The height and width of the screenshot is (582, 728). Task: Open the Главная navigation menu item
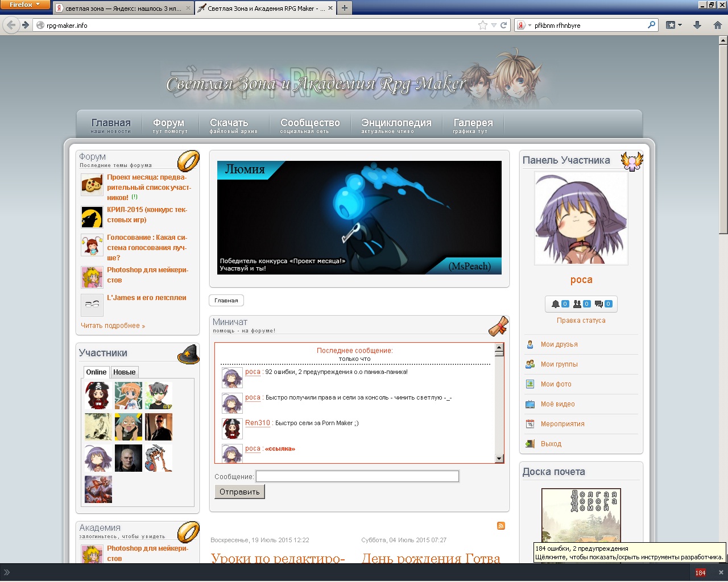coord(111,126)
